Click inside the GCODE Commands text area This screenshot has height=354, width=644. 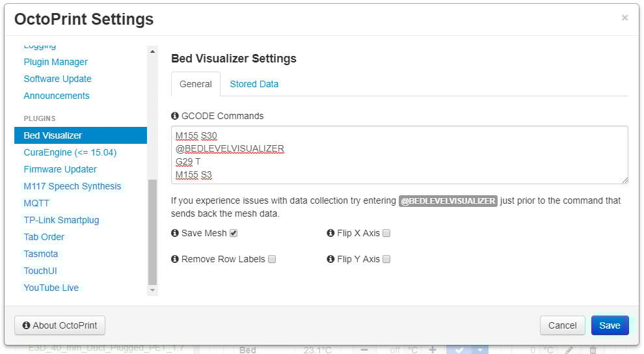399,155
